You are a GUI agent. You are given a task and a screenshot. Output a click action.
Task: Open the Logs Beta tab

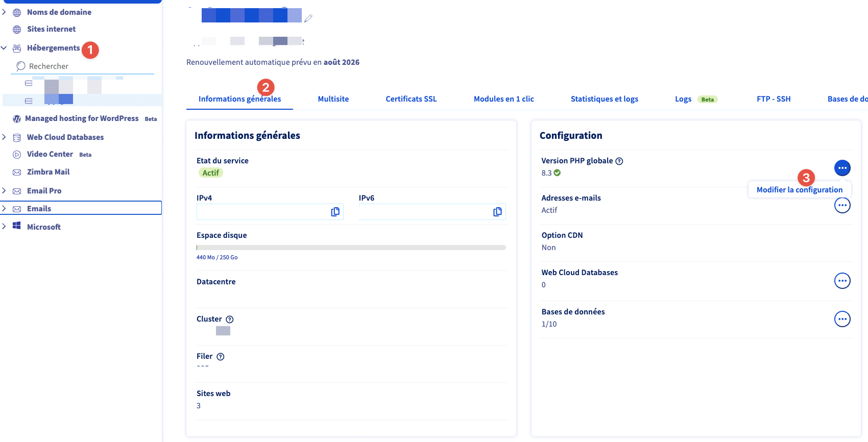[696, 99]
